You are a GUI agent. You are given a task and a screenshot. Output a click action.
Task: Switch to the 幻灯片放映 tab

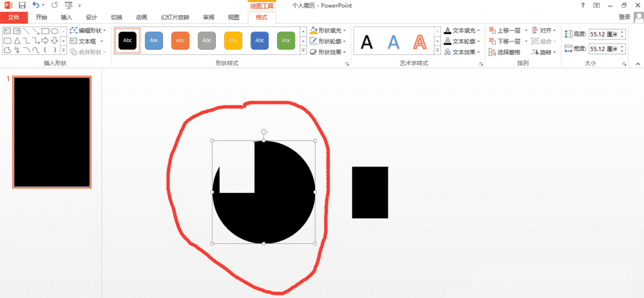(175, 17)
